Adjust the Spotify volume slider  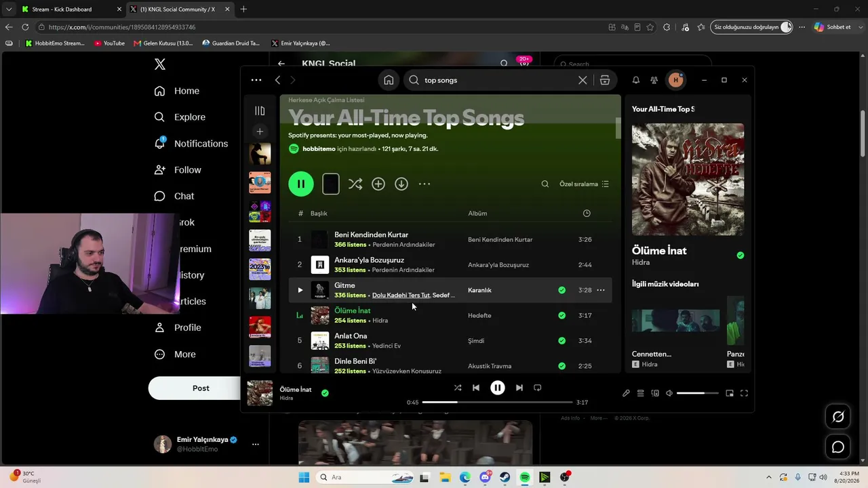697,393
